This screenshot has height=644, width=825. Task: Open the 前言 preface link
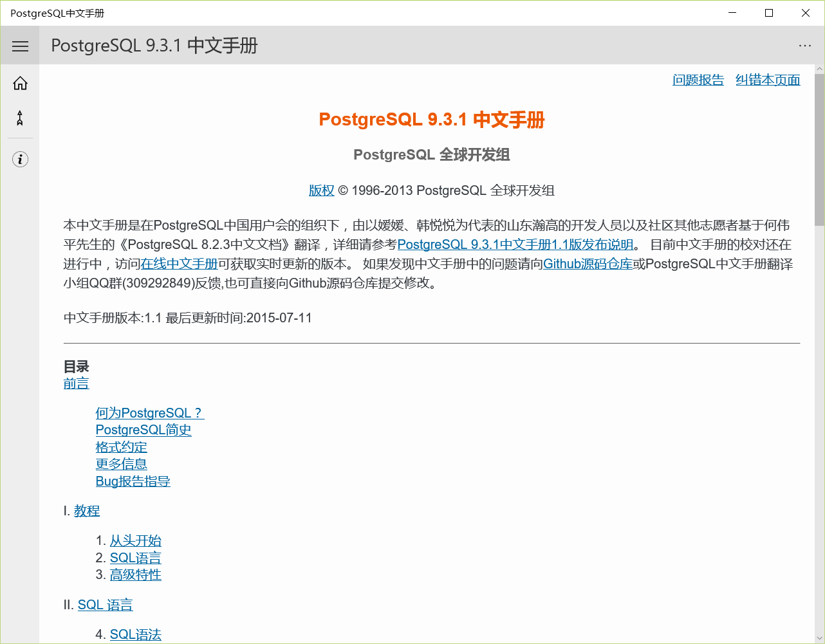76,383
